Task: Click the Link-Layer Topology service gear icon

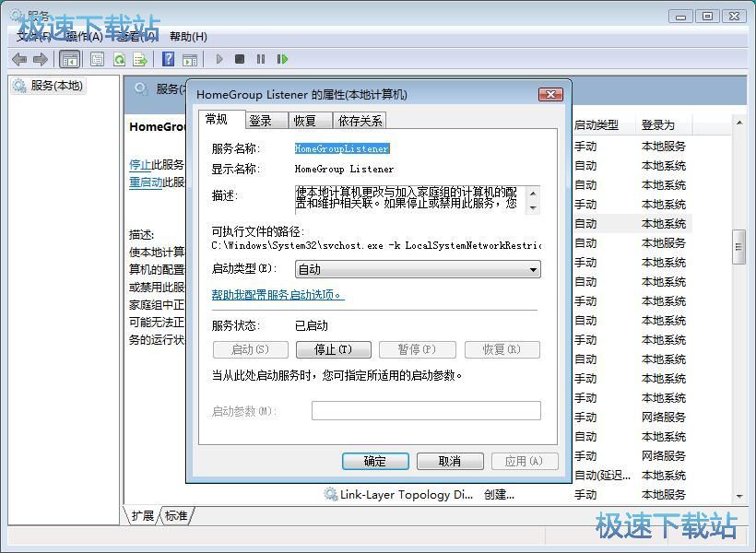Action: [x=330, y=494]
